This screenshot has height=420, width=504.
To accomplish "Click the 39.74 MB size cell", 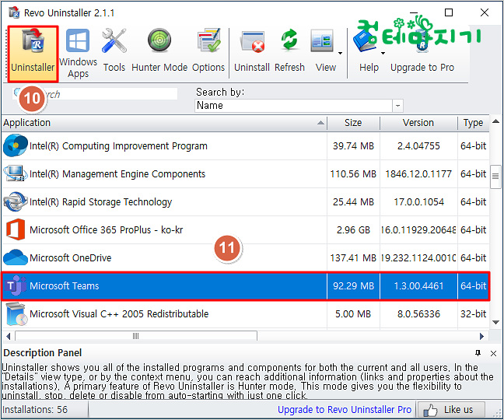I will click(x=353, y=146).
